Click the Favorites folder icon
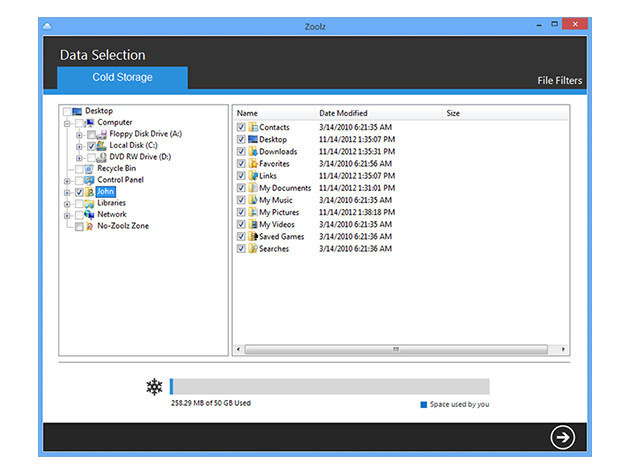Image resolution: width=630 pixels, height=473 pixels. tap(252, 164)
